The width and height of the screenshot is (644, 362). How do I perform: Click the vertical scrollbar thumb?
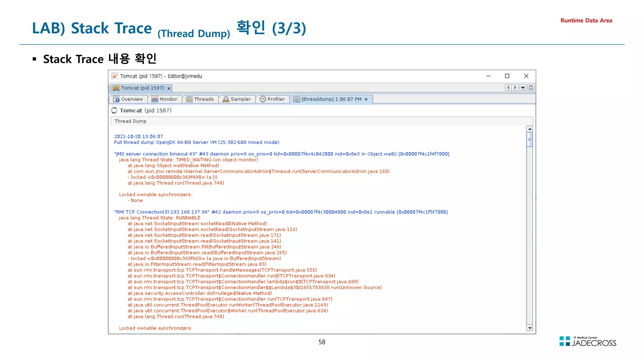tap(530, 140)
